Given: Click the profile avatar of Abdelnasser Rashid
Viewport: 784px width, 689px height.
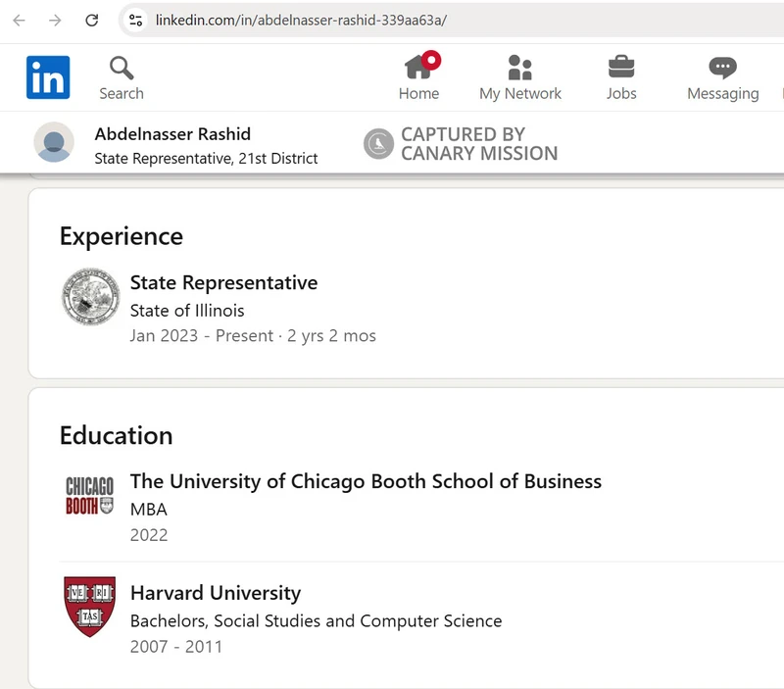Looking at the screenshot, I should (x=54, y=142).
